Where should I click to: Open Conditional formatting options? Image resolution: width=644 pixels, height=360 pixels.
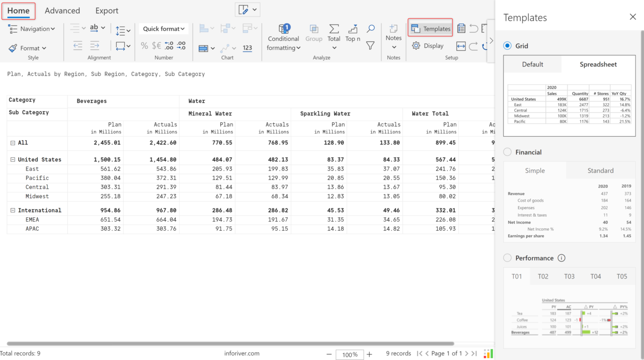coord(283,38)
